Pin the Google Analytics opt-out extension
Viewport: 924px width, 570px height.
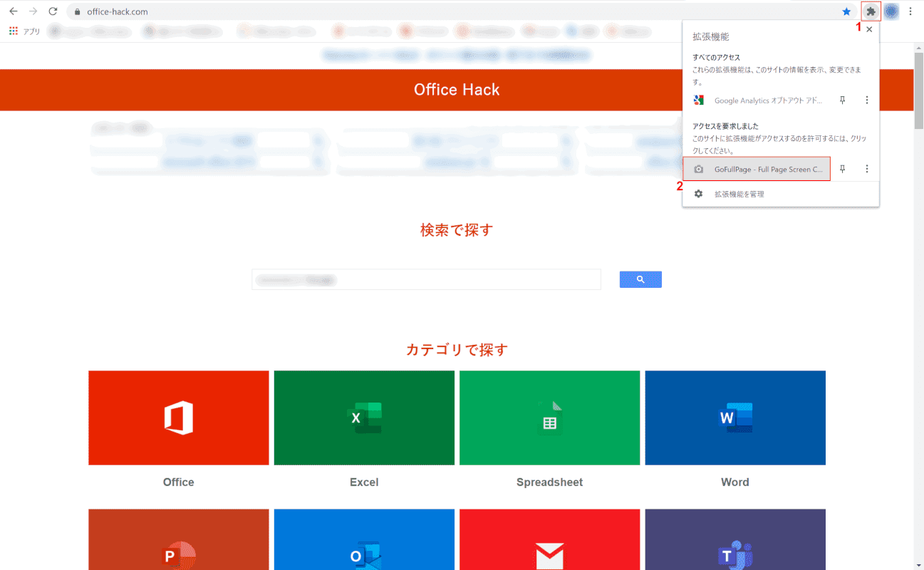[x=842, y=100]
